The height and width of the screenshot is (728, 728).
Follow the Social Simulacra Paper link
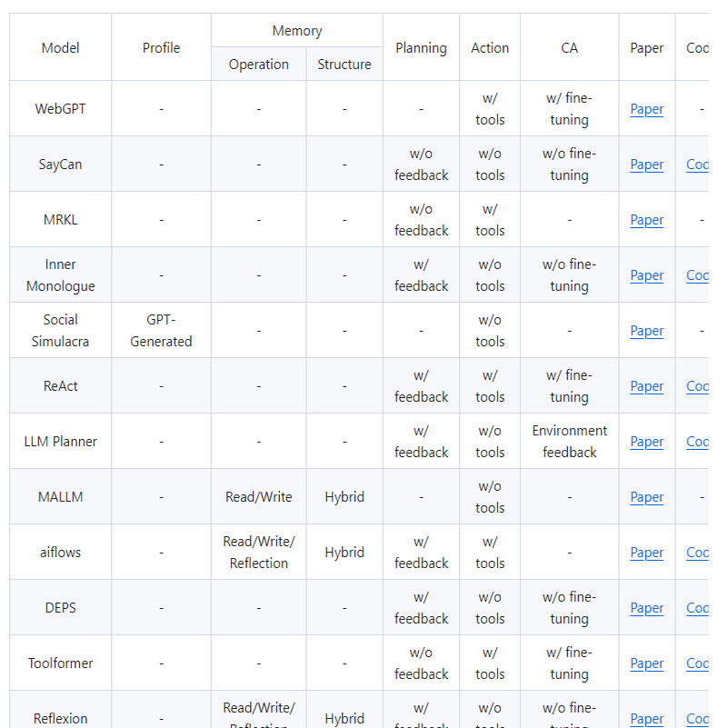point(646,331)
